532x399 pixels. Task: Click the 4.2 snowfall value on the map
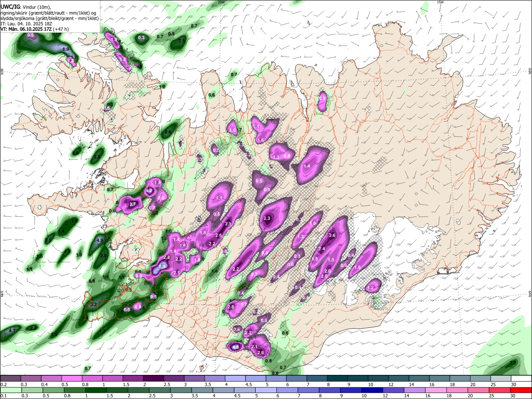point(149,191)
